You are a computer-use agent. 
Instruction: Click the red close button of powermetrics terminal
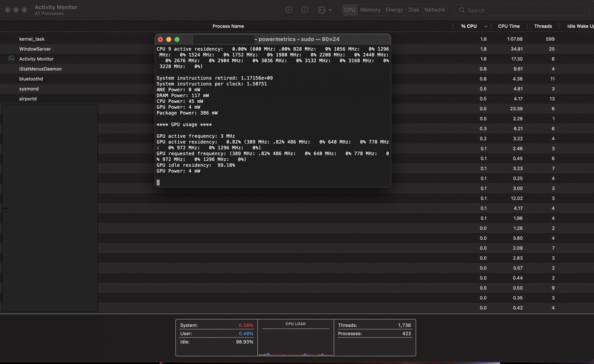pyautogui.click(x=160, y=39)
